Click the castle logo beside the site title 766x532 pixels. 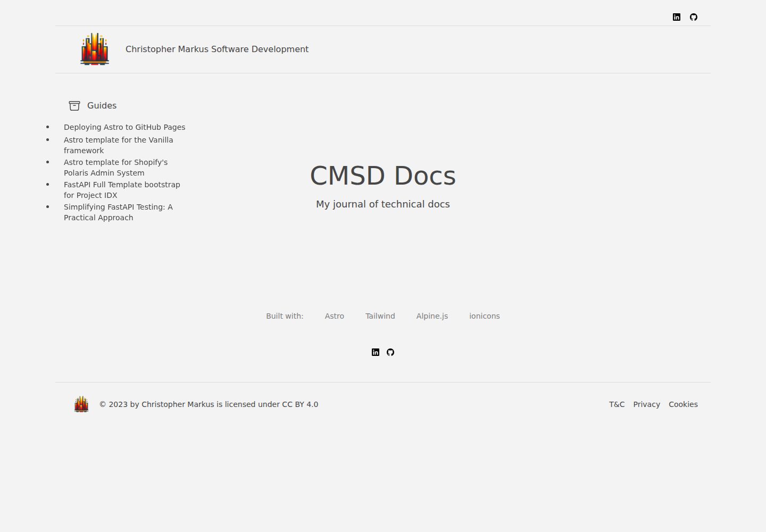95,49
